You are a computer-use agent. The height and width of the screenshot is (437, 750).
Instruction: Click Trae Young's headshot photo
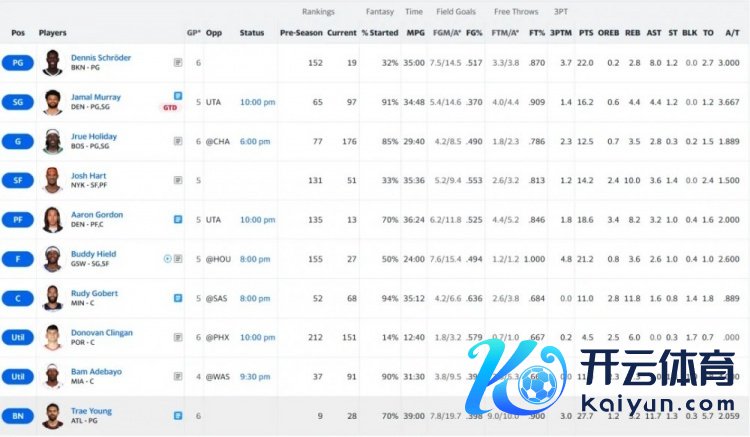[x=52, y=416]
